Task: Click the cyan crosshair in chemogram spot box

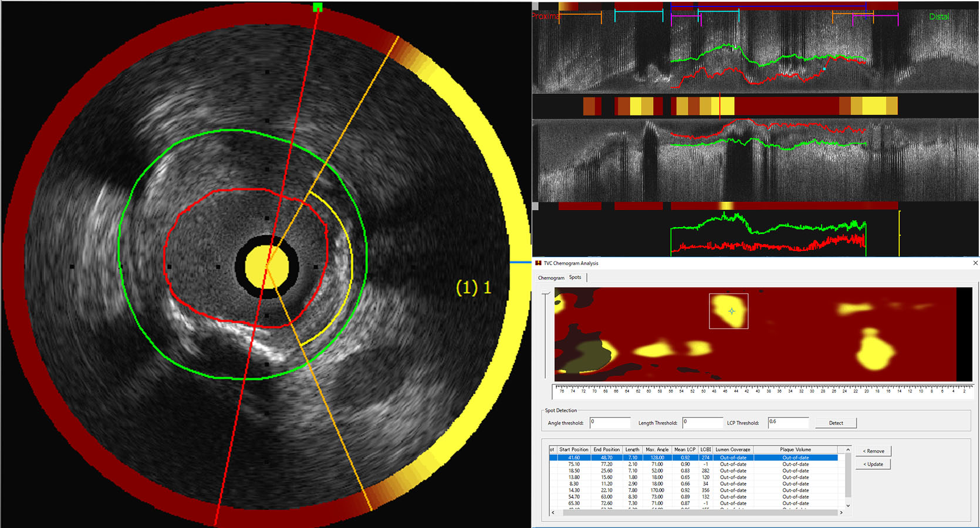Action: 731,311
